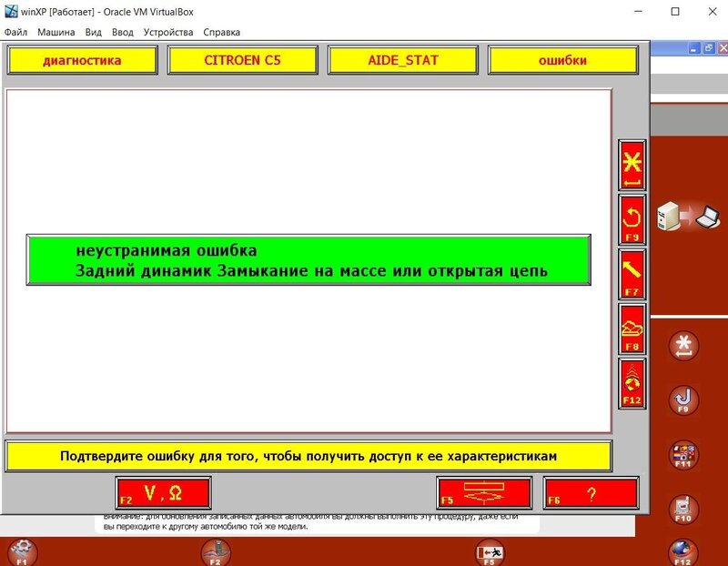Click the red F8 button
This screenshot has height=566, width=728.
coord(632,328)
